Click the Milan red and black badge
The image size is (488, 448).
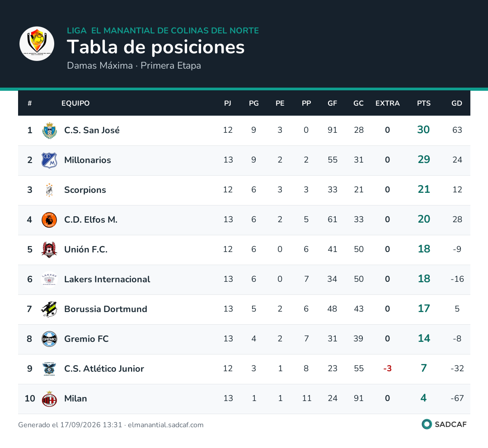pos(49,399)
